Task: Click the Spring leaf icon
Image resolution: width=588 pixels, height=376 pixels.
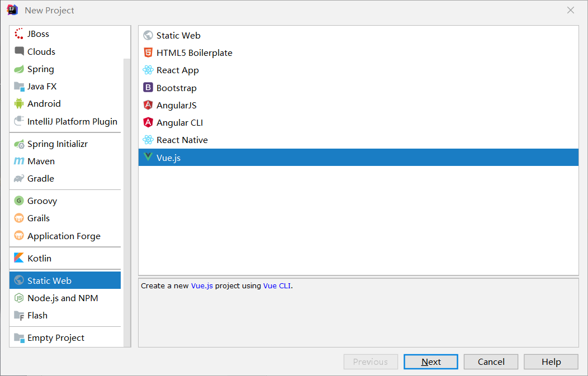Action: click(19, 69)
